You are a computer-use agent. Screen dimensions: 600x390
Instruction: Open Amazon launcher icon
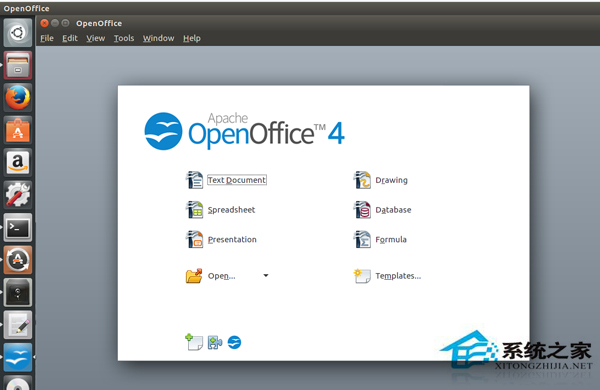(x=18, y=162)
